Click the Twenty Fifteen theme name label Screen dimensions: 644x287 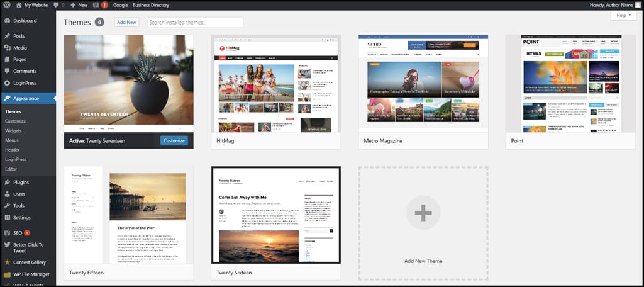point(86,272)
